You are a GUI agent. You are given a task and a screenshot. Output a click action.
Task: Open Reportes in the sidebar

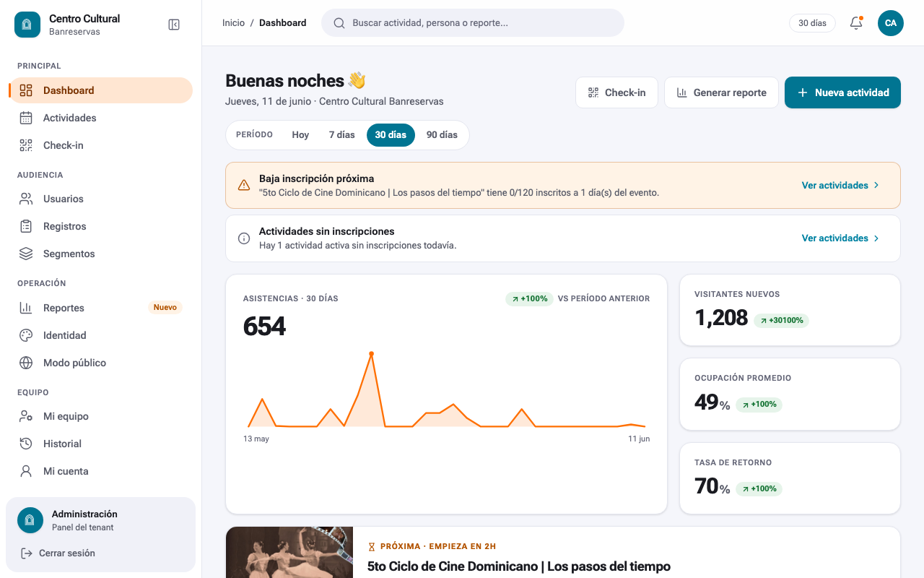[101, 308]
